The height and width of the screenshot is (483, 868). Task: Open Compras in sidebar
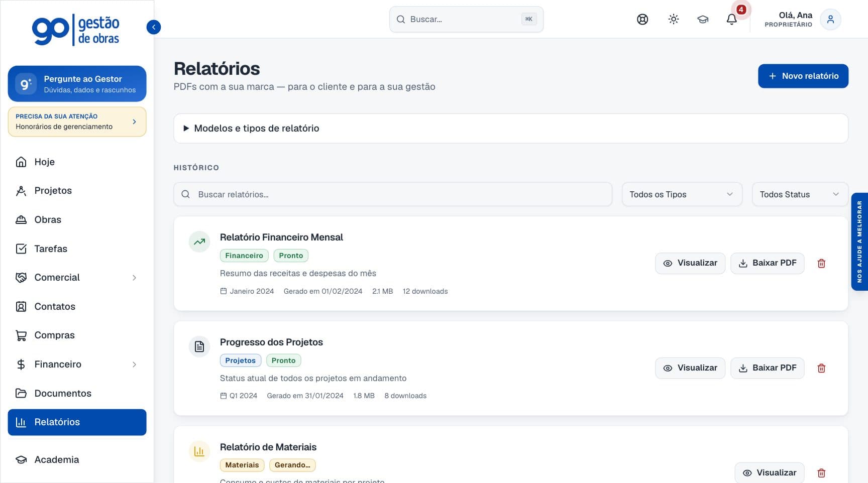tap(77, 335)
